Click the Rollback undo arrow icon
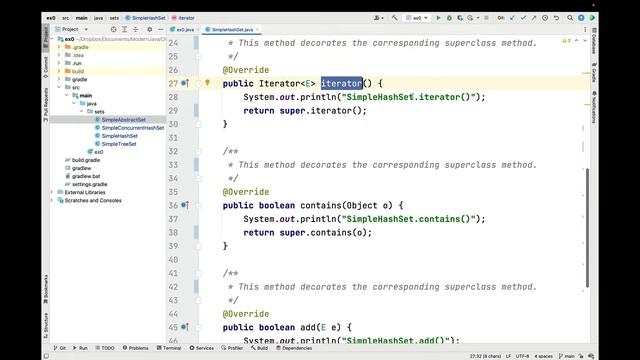 coord(556,18)
